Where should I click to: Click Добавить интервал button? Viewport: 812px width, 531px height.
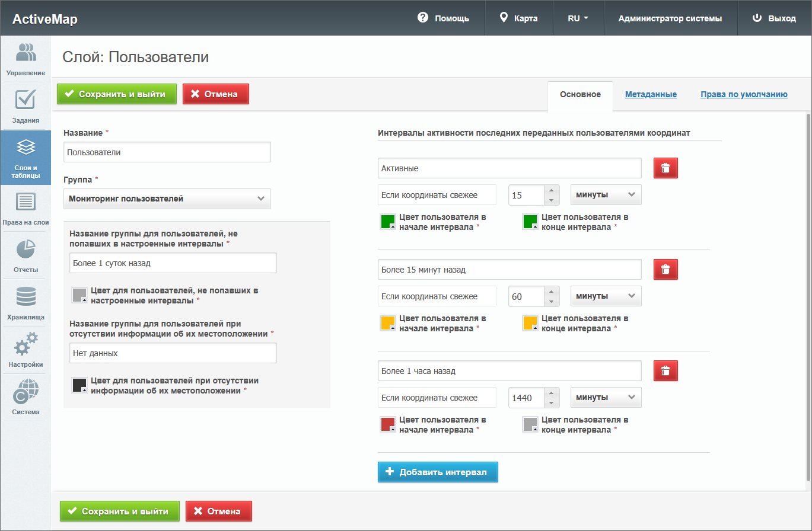point(438,472)
